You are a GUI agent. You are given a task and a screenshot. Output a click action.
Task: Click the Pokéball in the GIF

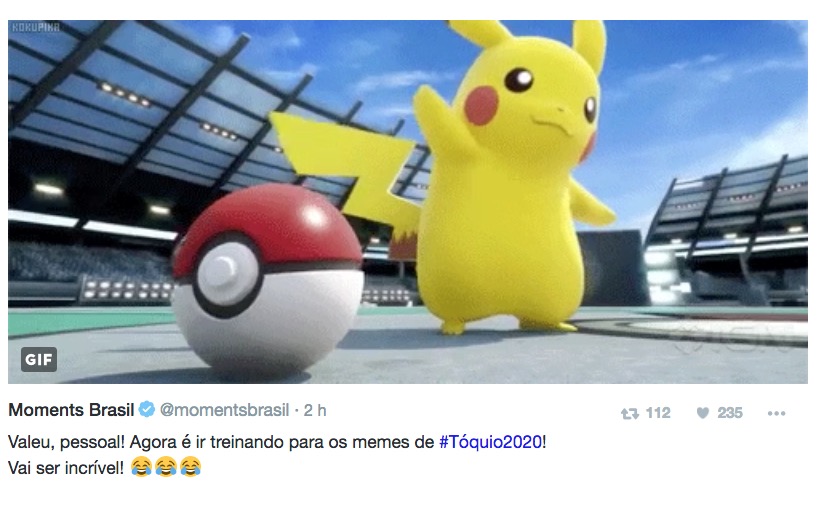(x=268, y=278)
